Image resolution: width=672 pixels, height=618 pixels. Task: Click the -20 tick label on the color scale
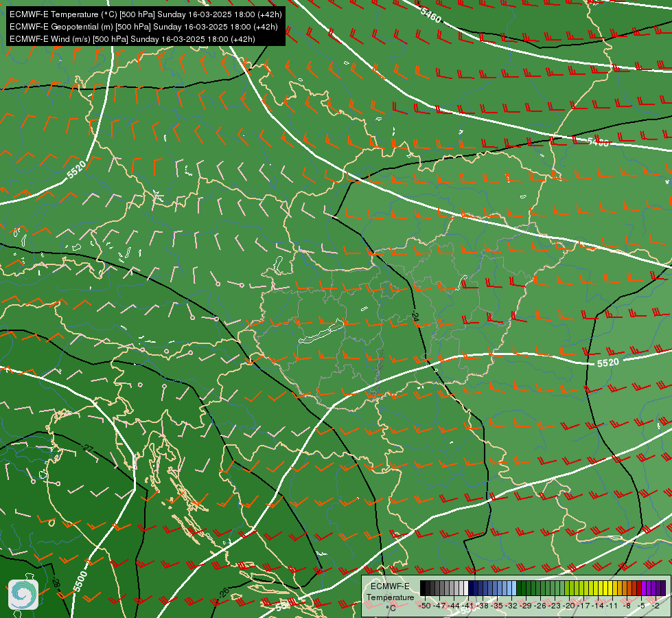tap(569, 606)
